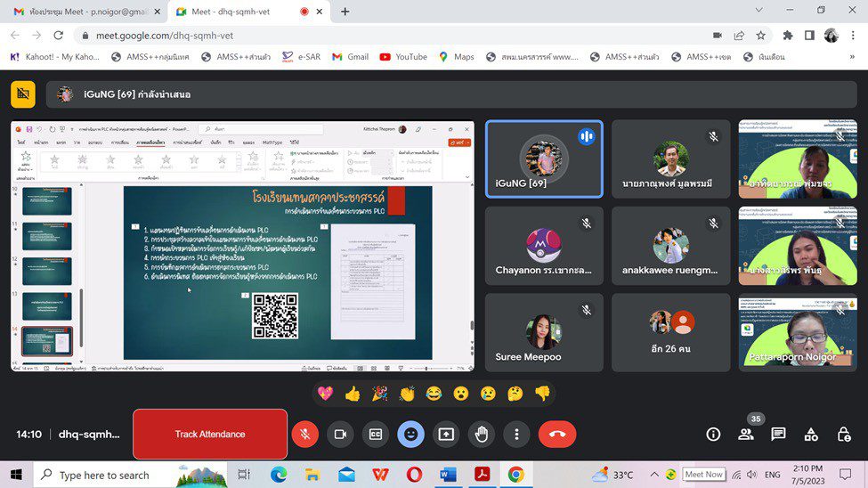The height and width of the screenshot is (488, 868).
Task: Toggle the microphone mute button
Action: (305, 435)
